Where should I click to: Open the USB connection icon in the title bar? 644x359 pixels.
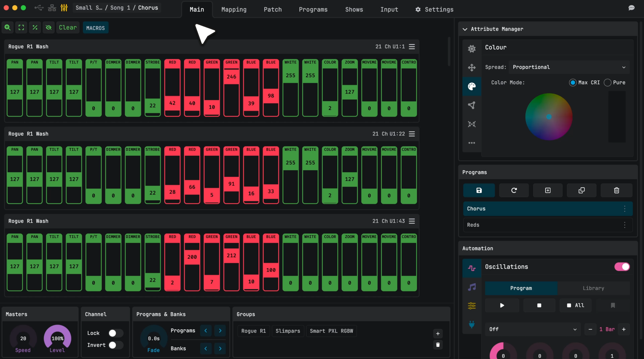pyautogui.click(x=39, y=8)
